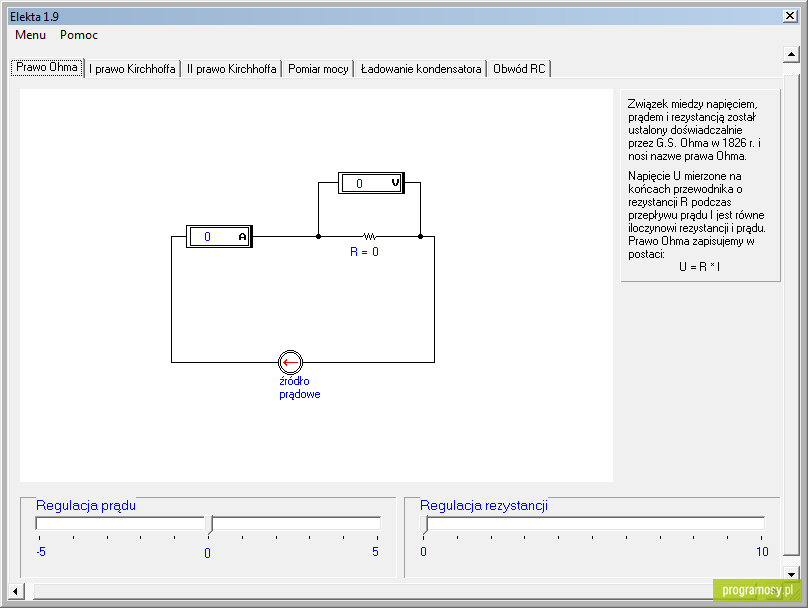808x608 pixels.
Task: Click the 5 mark on current scale
Action: click(375, 552)
